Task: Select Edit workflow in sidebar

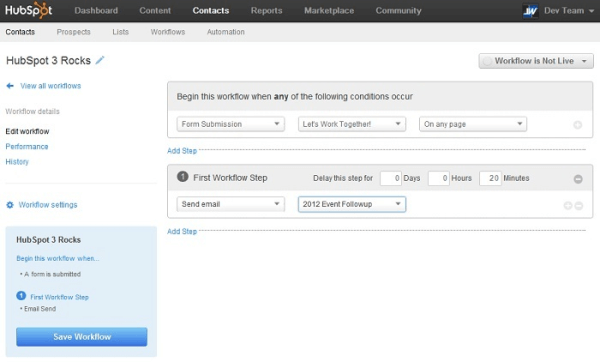Action: point(27,131)
